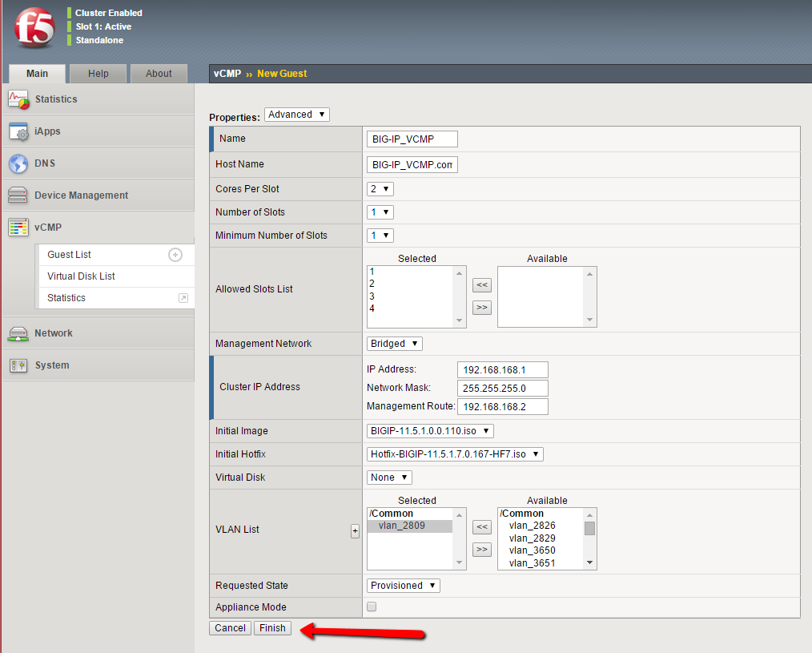Select vlan_2826 in Available VLAN list
The image size is (812, 653).
coord(532,526)
